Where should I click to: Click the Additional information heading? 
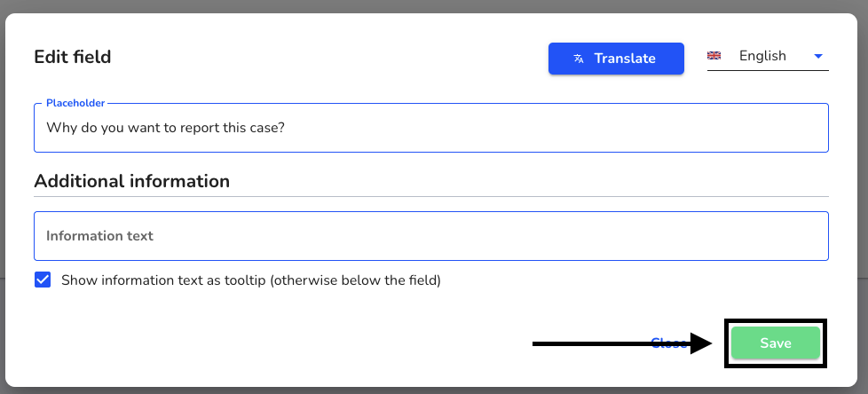tap(131, 181)
